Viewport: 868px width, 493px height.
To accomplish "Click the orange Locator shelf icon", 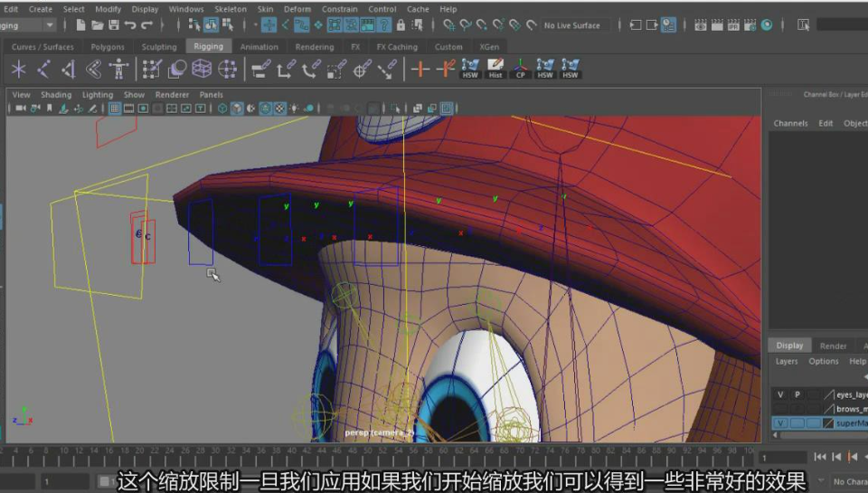I will (x=420, y=70).
